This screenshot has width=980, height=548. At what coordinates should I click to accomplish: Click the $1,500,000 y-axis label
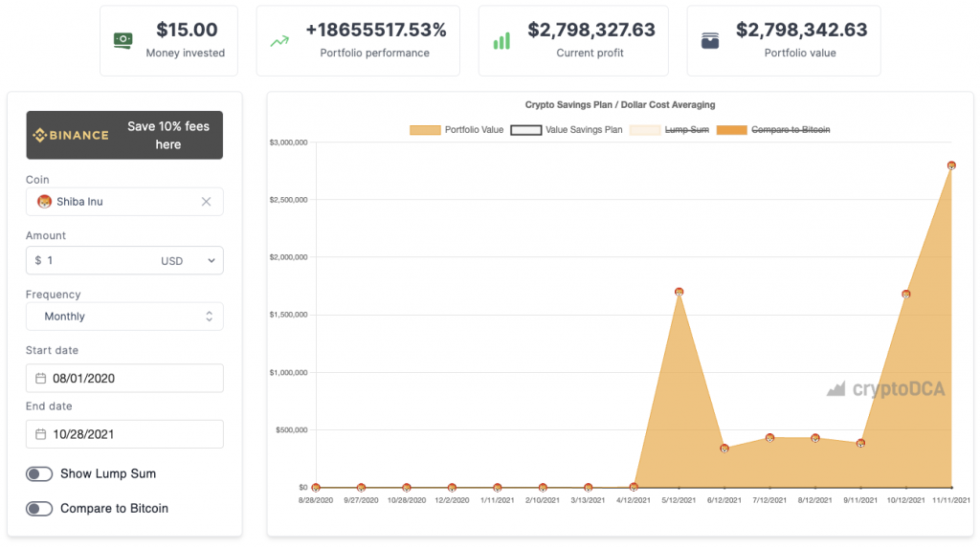[288, 315]
